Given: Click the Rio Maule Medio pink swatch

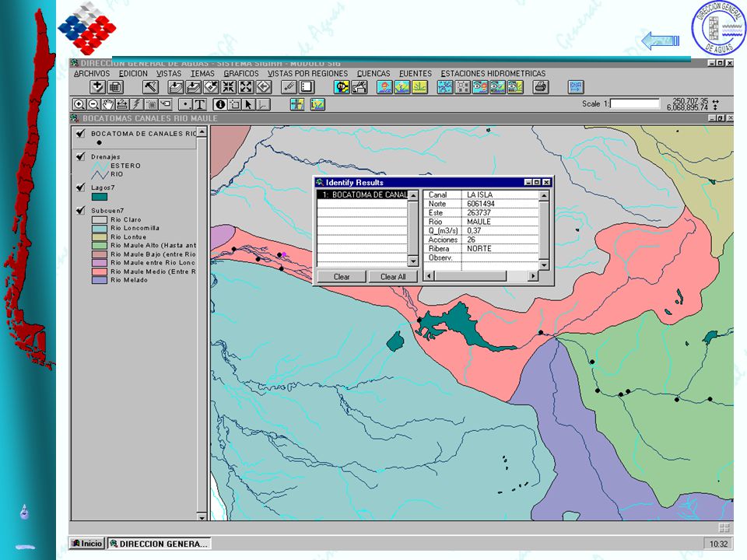Looking at the screenshot, I should [x=99, y=271].
